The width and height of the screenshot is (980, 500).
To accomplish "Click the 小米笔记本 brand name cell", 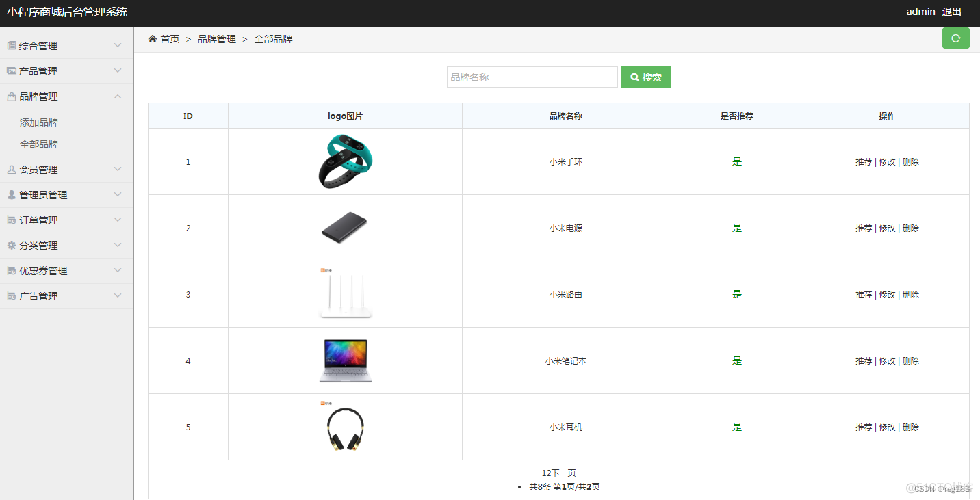I will coord(565,361).
